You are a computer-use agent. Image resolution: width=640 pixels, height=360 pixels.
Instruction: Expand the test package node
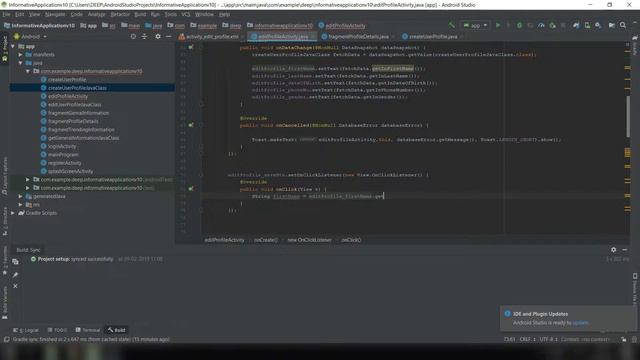[28, 188]
